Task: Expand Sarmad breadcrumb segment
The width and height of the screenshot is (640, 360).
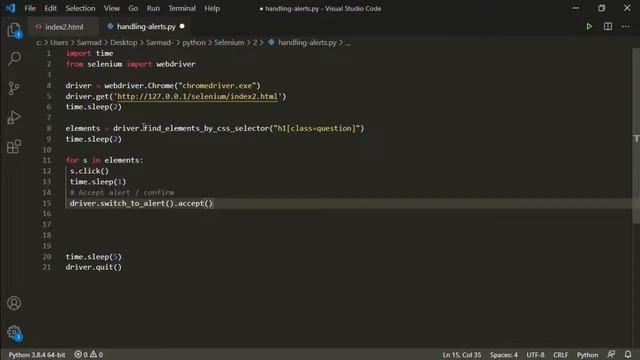Action: (x=89, y=42)
